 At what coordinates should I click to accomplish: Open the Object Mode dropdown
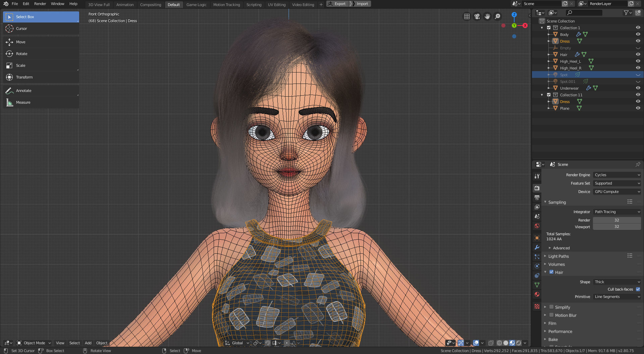click(34, 343)
